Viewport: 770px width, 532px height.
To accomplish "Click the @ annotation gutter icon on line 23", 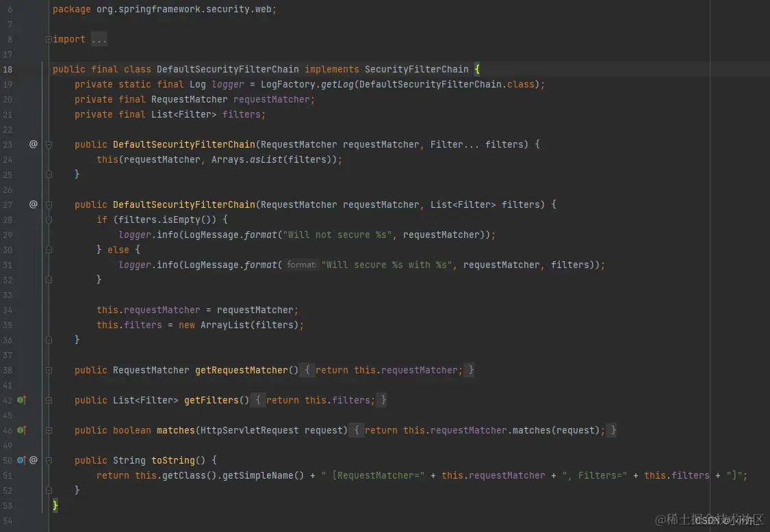I will pyautogui.click(x=33, y=144).
